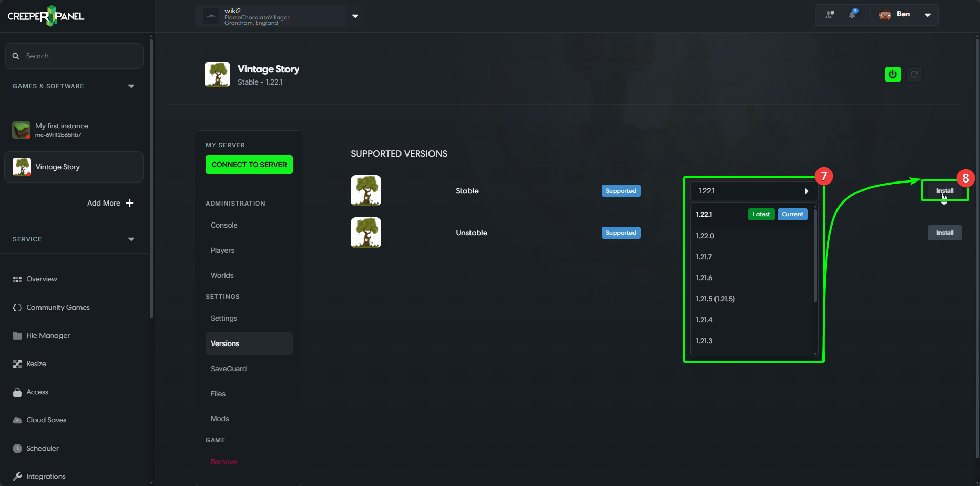Select version 1.21.7 from list
980x486 pixels.
(x=752, y=257)
